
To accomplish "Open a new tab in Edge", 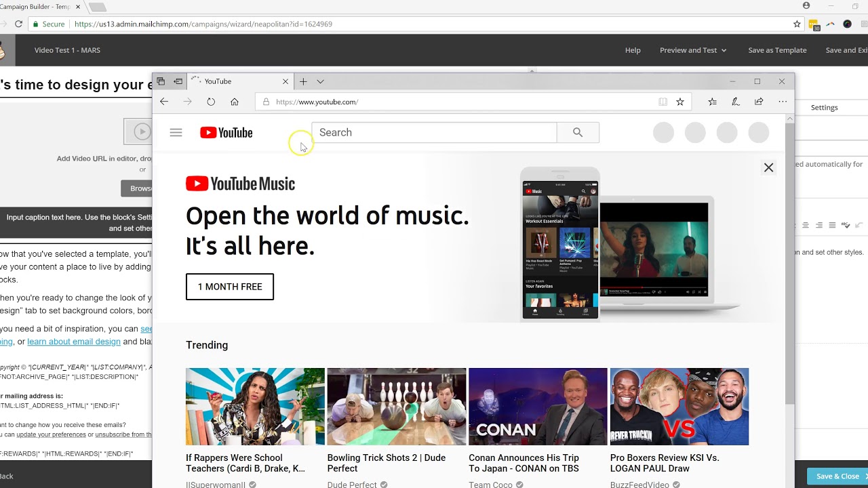I will (x=303, y=81).
